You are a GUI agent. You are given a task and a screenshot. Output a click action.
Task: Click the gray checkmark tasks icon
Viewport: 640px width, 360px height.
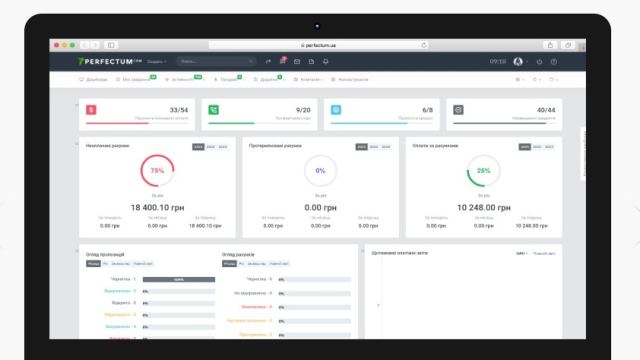coord(458,110)
